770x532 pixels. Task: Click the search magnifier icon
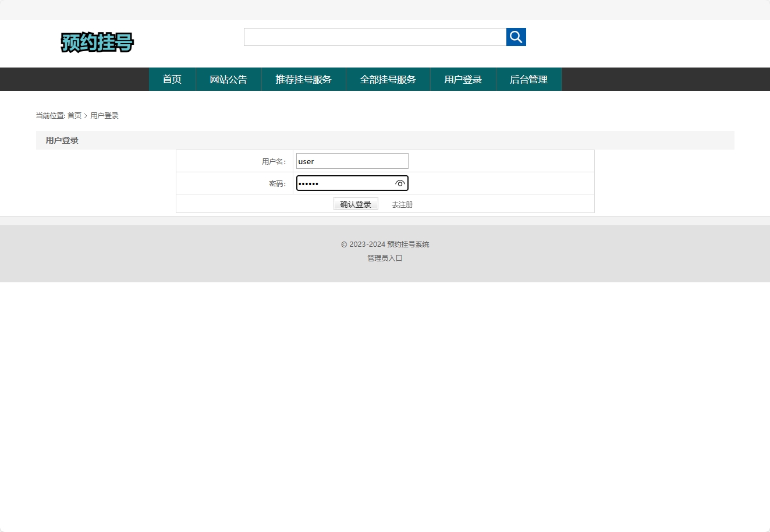point(516,37)
